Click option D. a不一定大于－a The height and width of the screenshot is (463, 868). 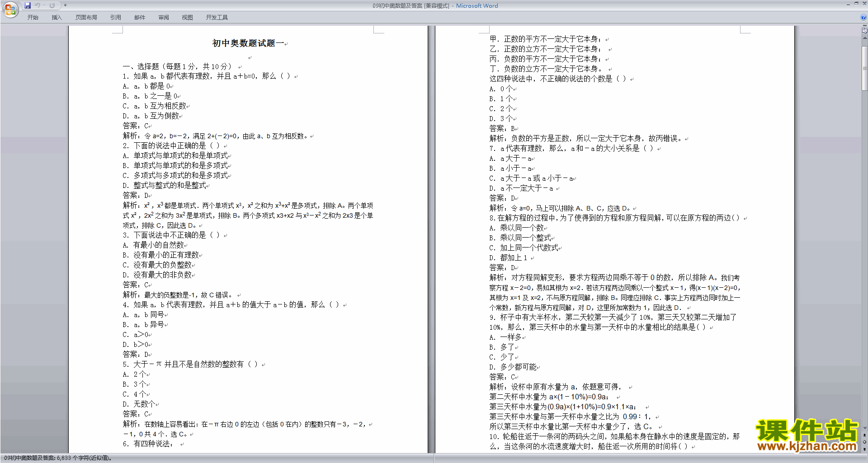[x=521, y=188]
